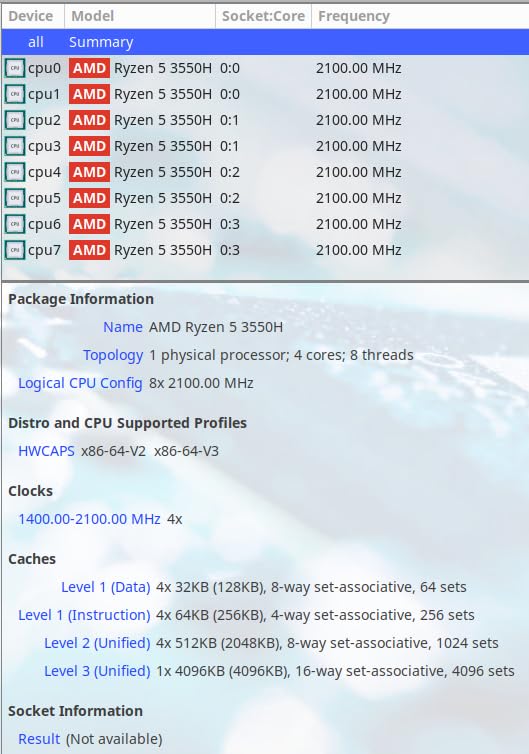Click the cpu1 chip icon
The image size is (529, 754).
(x=14, y=94)
